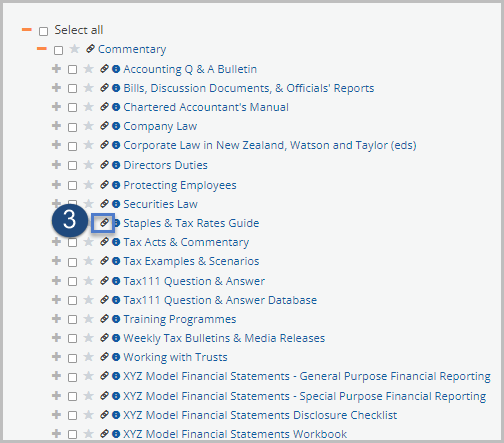
Task: Star the Commentary category
Action: click(75, 49)
